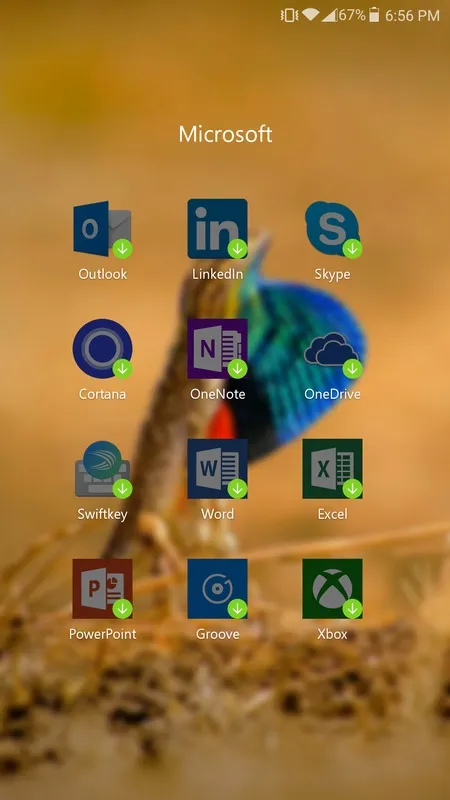Image resolution: width=450 pixels, height=800 pixels.
Task: Select the Swiftkey keyboard icon
Action: (103, 469)
